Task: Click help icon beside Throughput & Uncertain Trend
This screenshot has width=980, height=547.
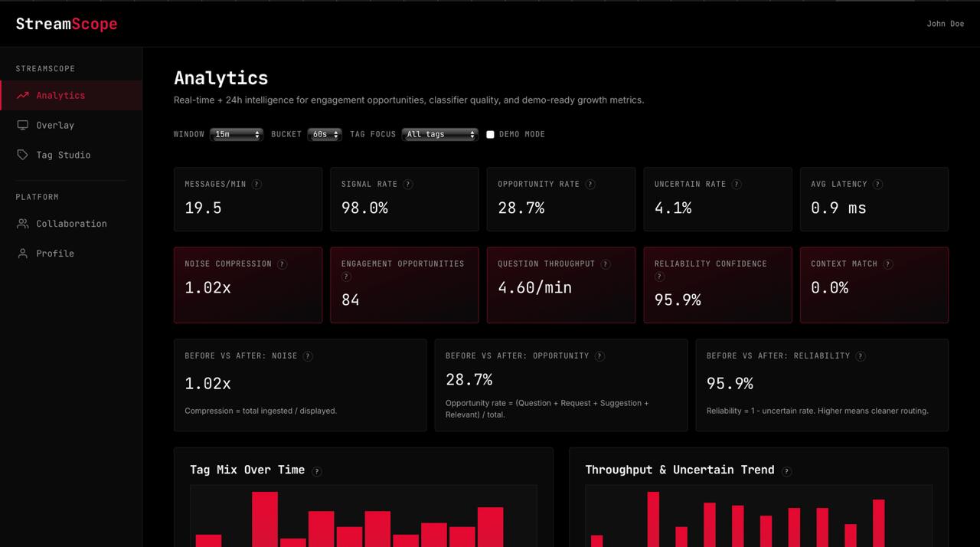Action: coord(786,471)
